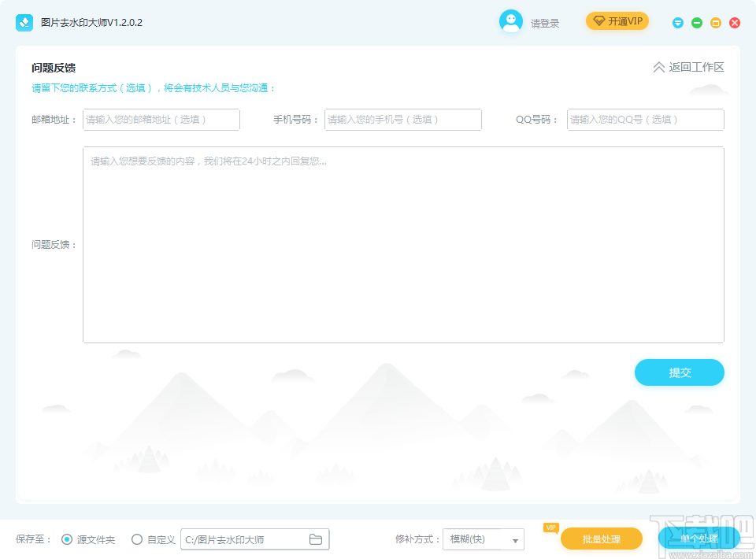
Task: Click the email address input field
Action: [x=161, y=119]
